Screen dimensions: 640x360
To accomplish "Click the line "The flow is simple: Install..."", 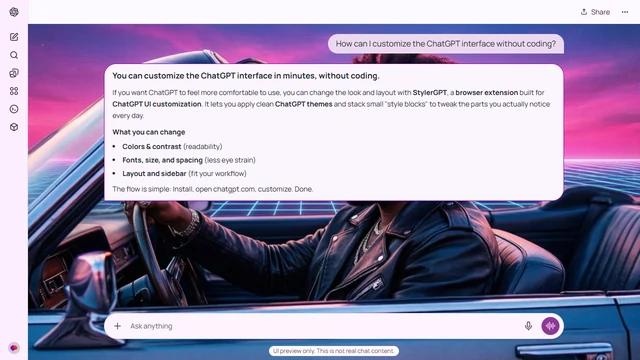I will tap(213, 189).
